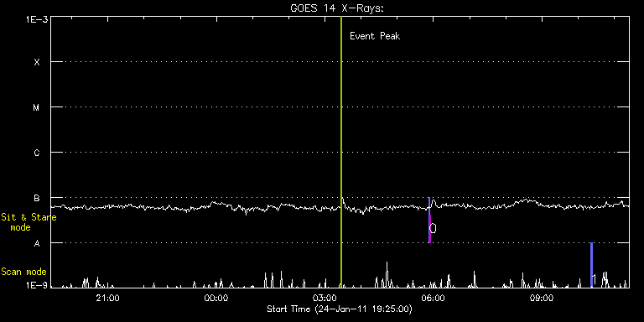Click the "Start Time (24-Jan-11 19:25:00)" label

tap(340, 309)
